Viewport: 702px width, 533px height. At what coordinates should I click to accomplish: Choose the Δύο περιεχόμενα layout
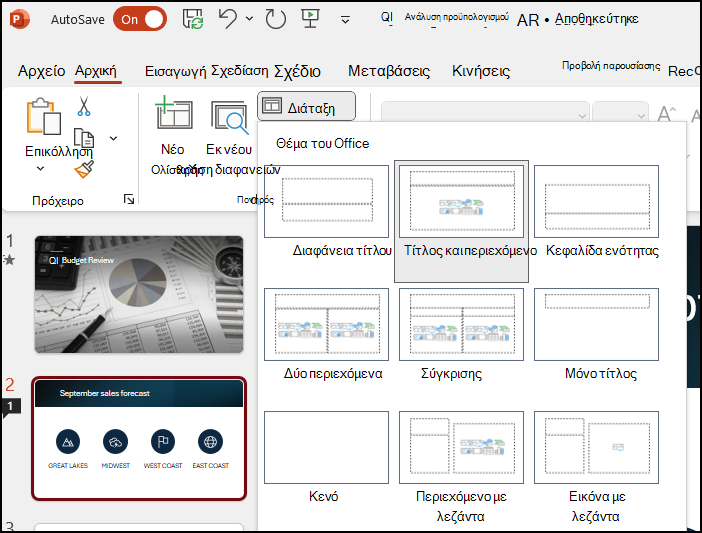[326, 324]
